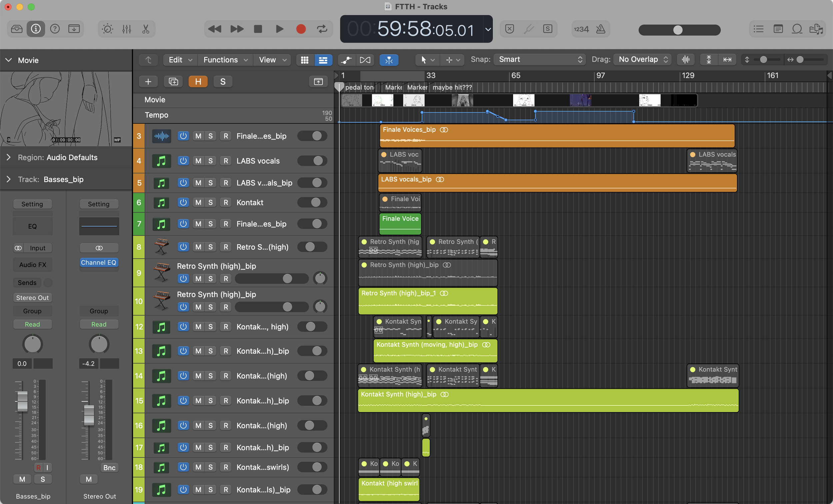Click the Bnc bounce button
Screen dimensions: 833x504
(109, 467)
